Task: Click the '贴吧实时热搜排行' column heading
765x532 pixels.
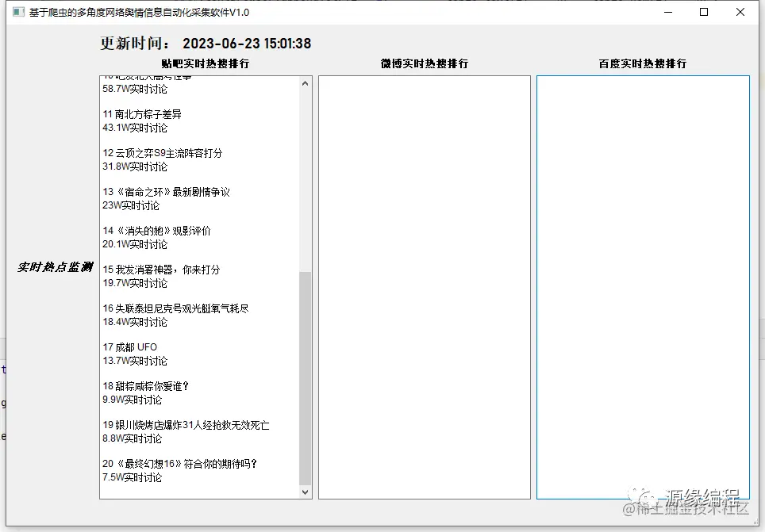Action: click(x=206, y=63)
